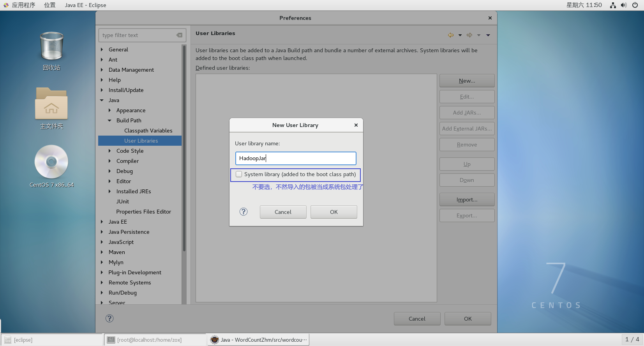Expand the Code Style node
The width and height of the screenshot is (644, 346).
pos(109,151)
